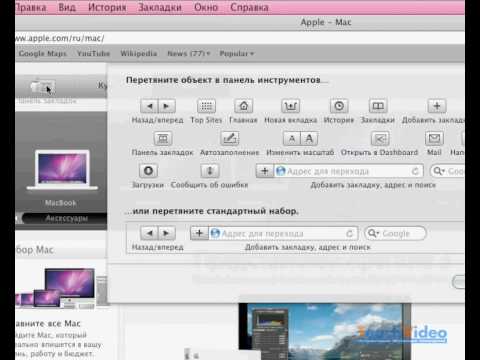Open the Правка menu
This screenshot has width=480, height=360.
[31, 7]
